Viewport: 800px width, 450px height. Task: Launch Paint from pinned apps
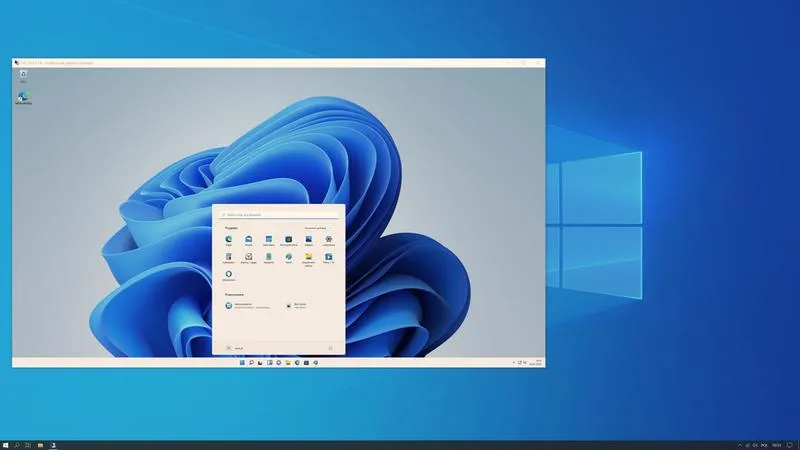pyautogui.click(x=288, y=257)
